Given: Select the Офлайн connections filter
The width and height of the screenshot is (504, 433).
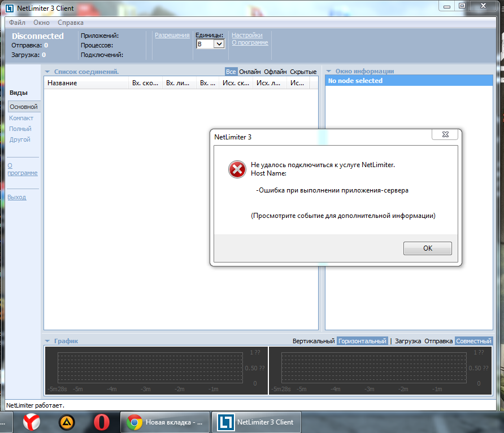Looking at the screenshot, I should click(x=275, y=72).
